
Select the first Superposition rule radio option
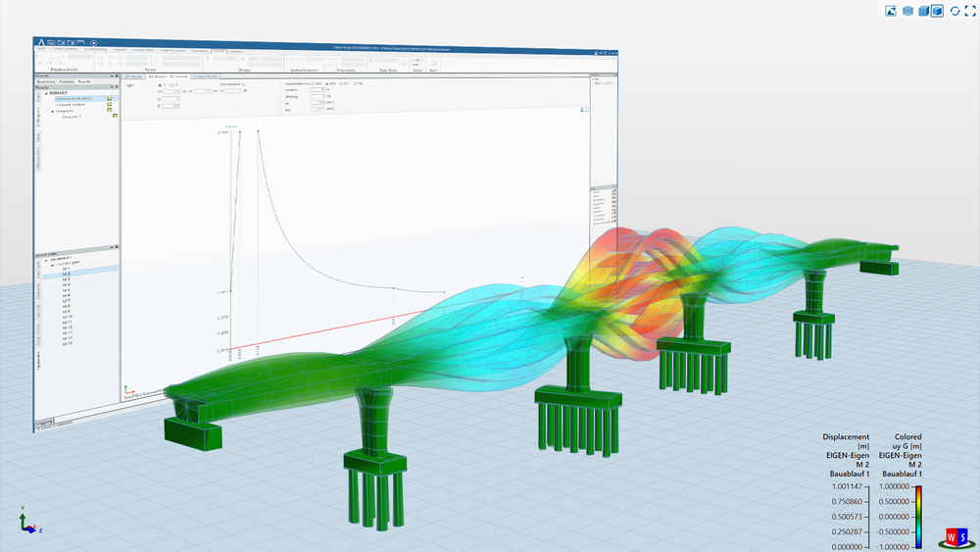click(x=313, y=84)
